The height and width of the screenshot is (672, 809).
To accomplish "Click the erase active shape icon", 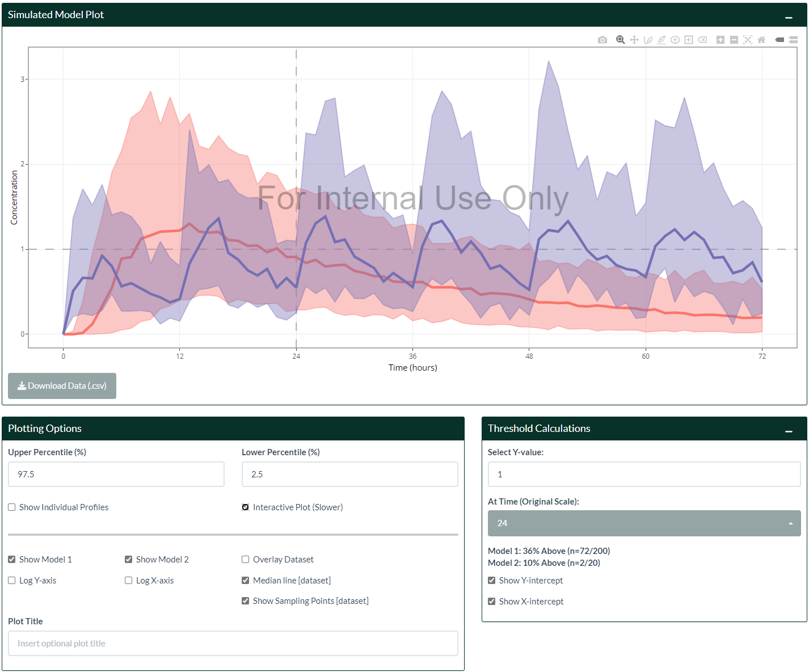I will [702, 40].
